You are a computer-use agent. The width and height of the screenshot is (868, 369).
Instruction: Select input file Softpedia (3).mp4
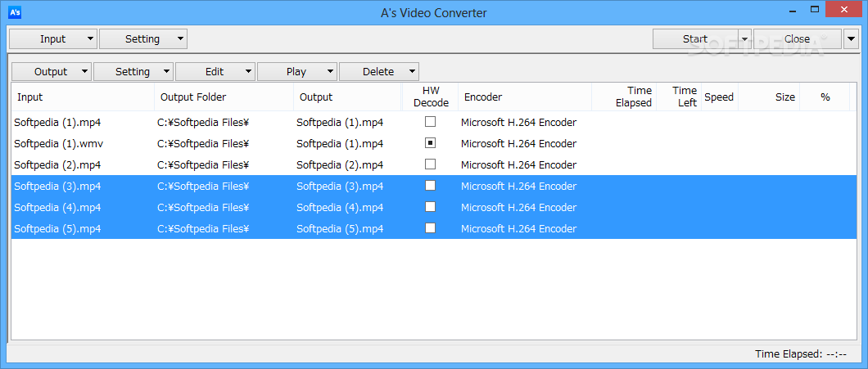[x=57, y=187]
